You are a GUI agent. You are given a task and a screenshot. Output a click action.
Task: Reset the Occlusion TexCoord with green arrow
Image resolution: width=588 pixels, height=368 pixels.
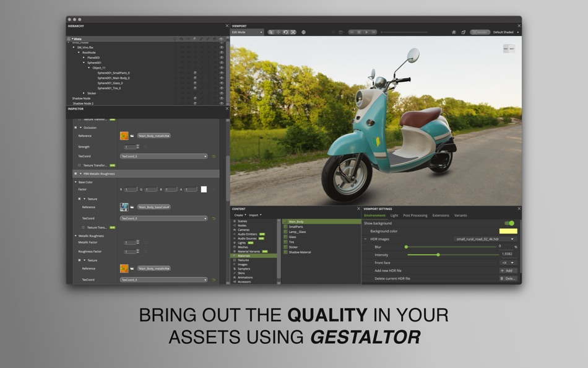click(214, 156)
